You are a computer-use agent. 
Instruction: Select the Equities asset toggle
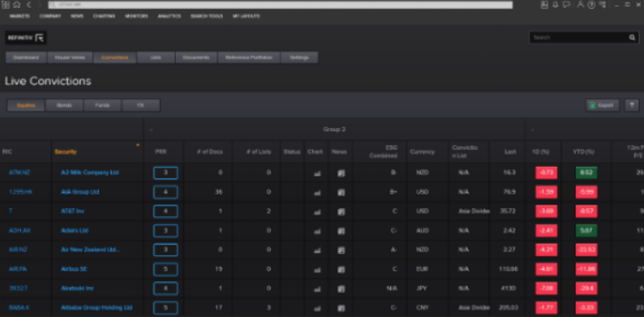pos(26,105)
